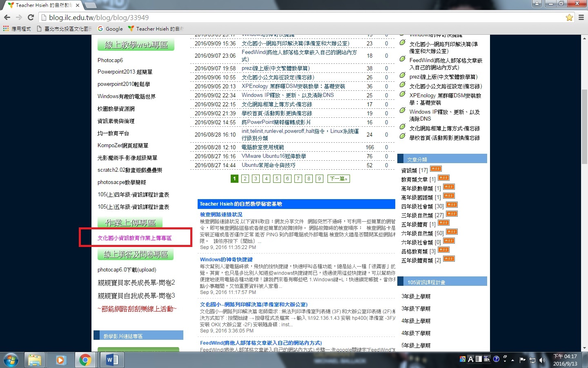
Task: Open the photocap6.0下載(upload) link
Action: pyautogui.click(x=127, y=270)
